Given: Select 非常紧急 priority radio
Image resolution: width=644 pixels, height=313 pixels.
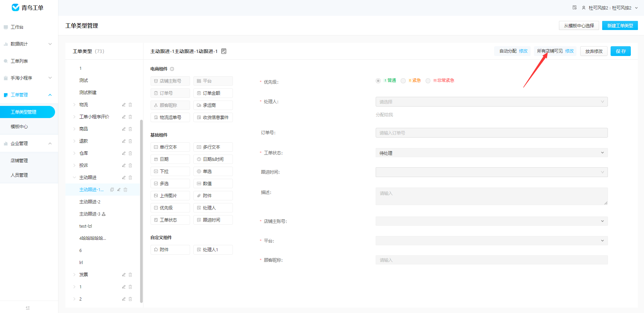Looking at the screenshot, I should (x=428, y=81).
